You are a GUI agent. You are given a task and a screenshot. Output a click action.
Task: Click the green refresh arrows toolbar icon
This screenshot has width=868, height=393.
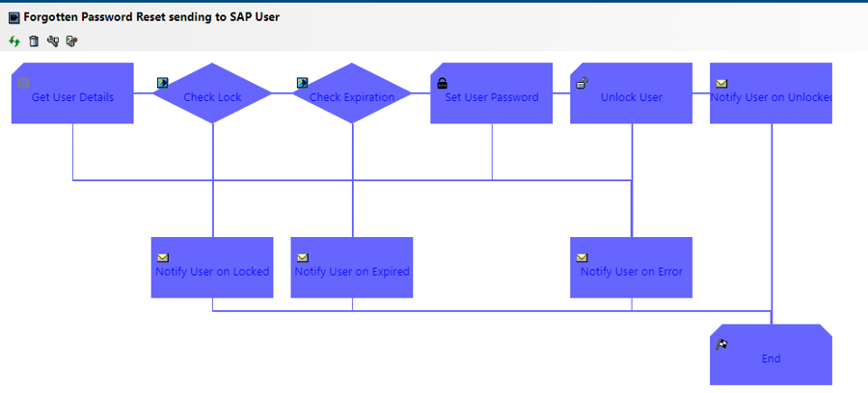pyautogui.click(x=14, y=41)
